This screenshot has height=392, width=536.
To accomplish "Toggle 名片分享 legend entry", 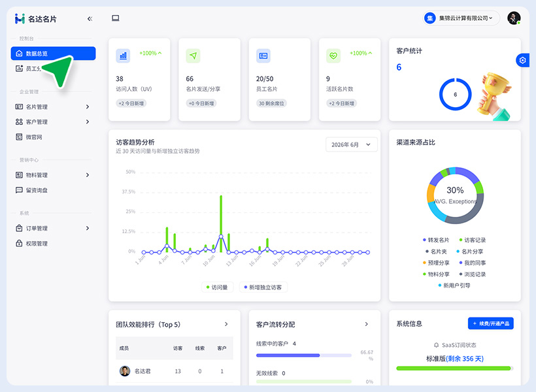I will pyautogui.click(x=470, y=252).
